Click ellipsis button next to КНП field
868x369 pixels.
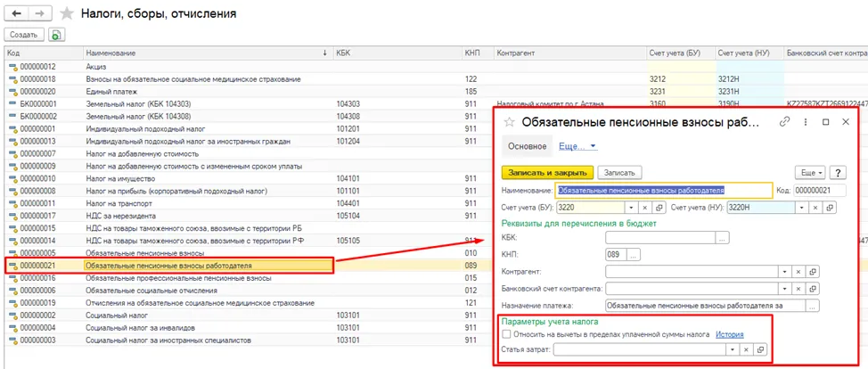[634, 255]
